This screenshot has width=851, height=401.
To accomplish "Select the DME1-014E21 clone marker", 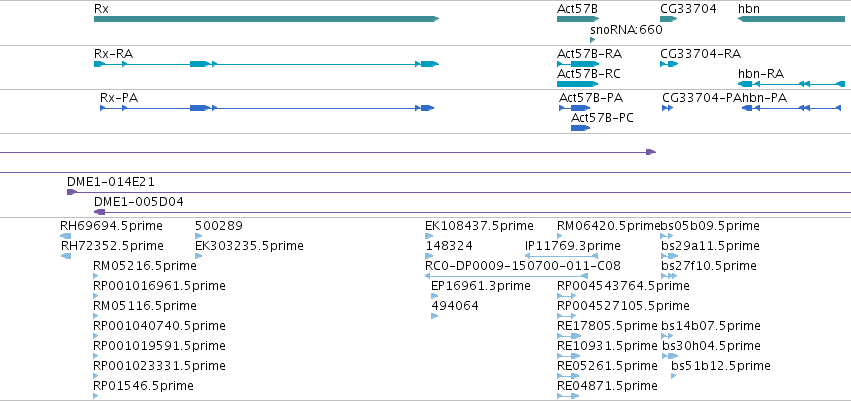I will (x=72, y=192).
